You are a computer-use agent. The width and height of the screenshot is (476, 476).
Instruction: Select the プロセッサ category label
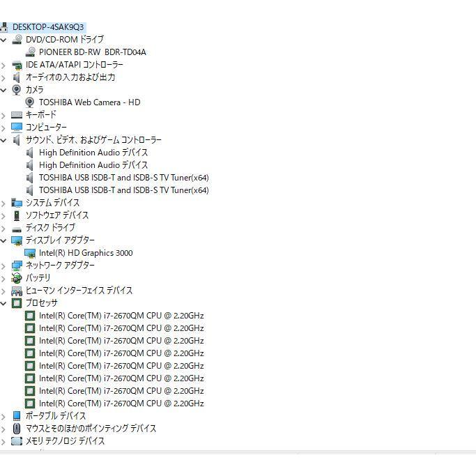coord(41,303)
